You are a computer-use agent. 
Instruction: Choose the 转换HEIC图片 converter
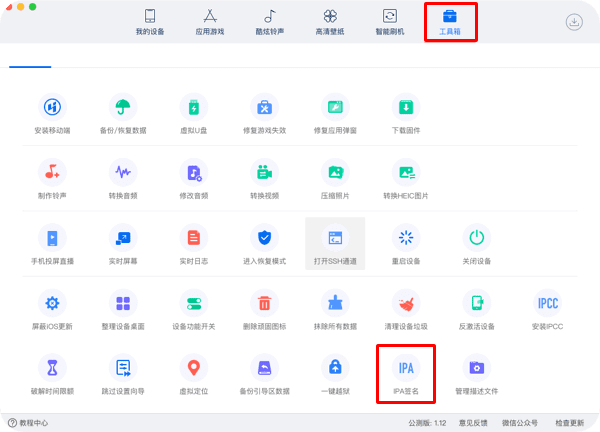(x=406, y=173)
